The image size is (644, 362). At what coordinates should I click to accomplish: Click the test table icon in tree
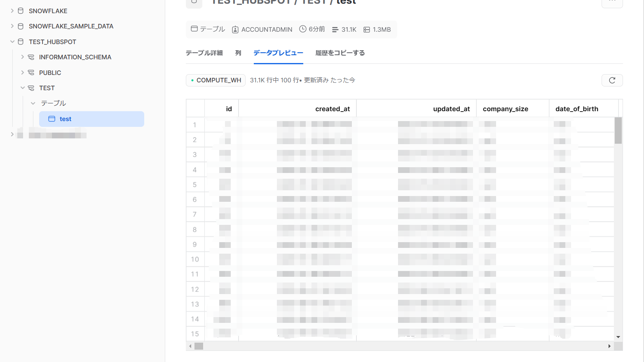(x=52, y=119)
